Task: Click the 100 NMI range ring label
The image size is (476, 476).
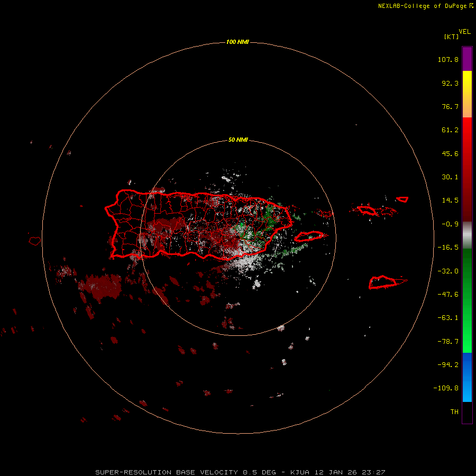Action: tap(237, 42)
